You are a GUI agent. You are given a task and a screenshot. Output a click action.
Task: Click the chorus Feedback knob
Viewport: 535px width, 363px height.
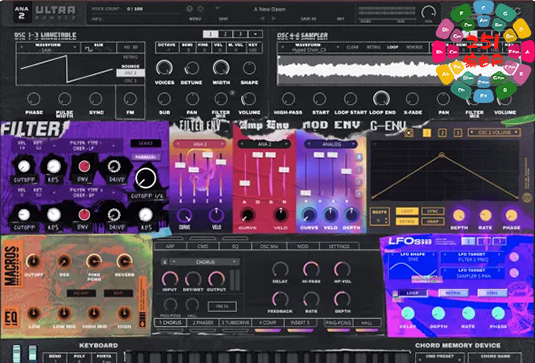280,299
